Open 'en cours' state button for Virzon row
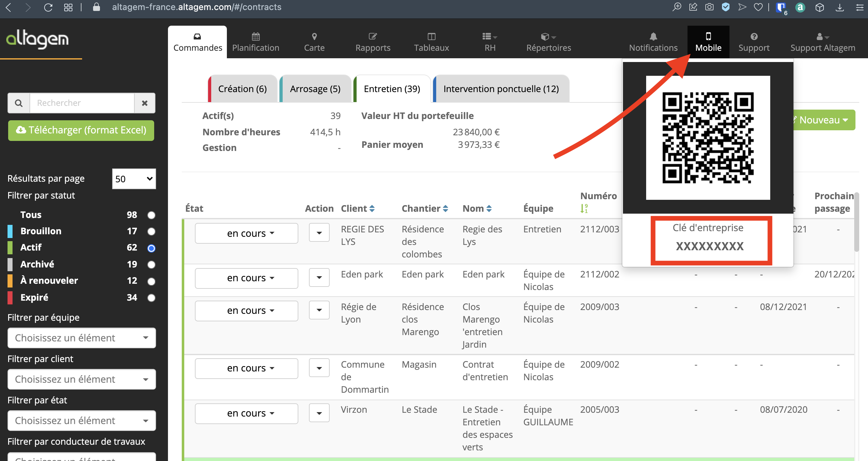 click(246, 413)
